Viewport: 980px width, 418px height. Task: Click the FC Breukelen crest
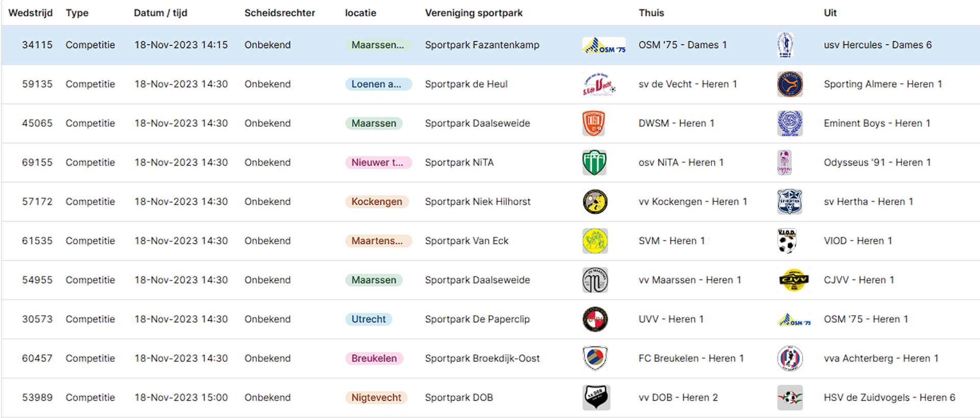tap(595, 358)
